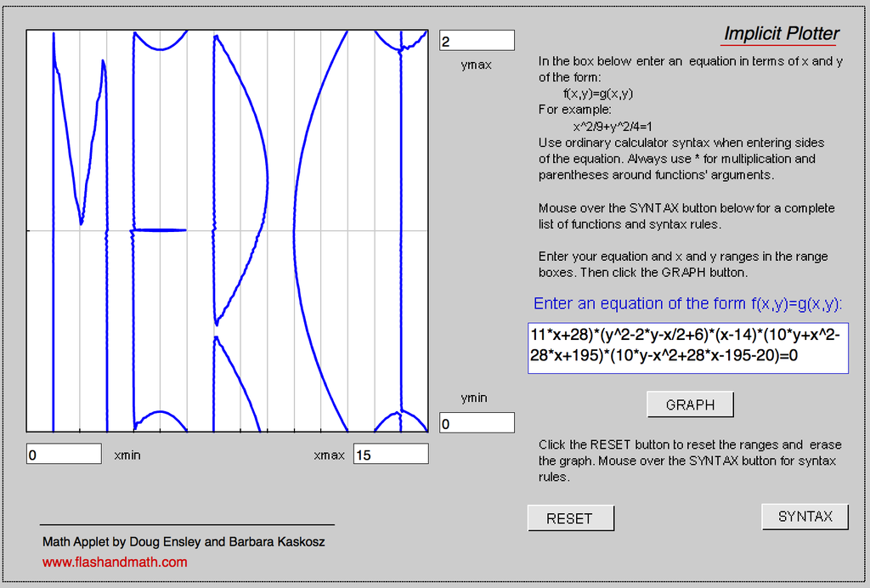Image resolution: width=870 pixels, height=588 pixels.
Task: Click the E's short horizontal middle bar
Action: coord(159,229)
